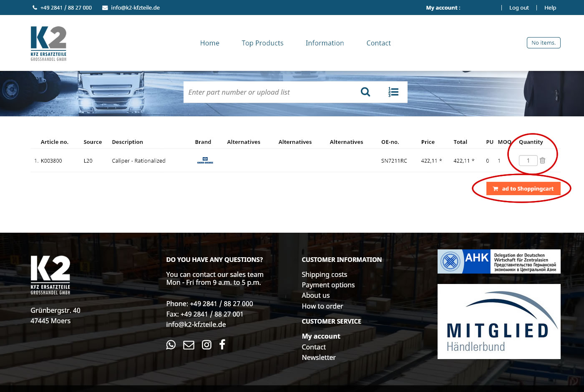This screenshot has width=584, height=392.
Task: Click Quantity column header
Action: (531, 142)
